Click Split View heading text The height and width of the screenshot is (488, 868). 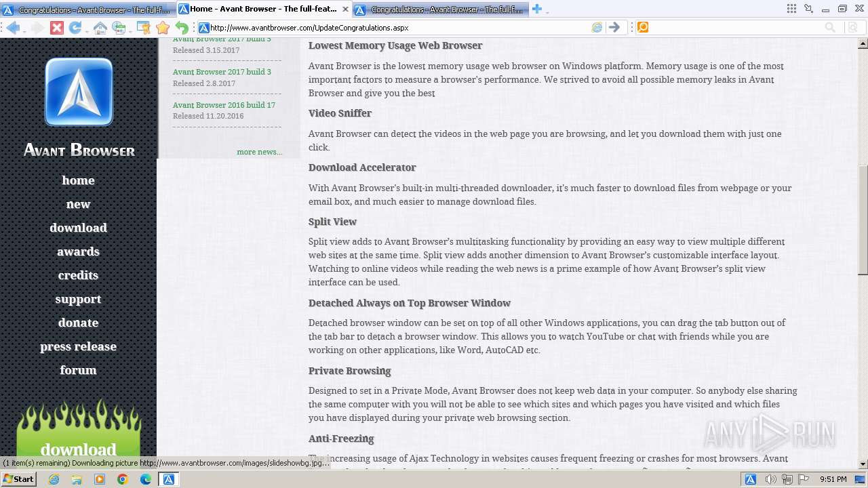click(332, 222)
